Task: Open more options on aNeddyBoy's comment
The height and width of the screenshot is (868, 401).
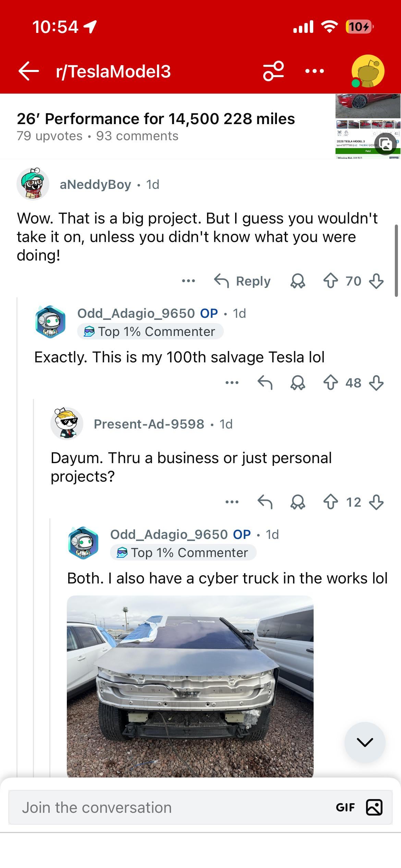Action: click(189, 281)
